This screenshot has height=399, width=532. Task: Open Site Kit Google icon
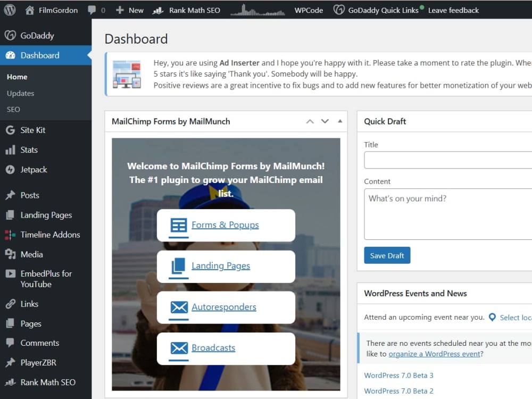pyautogui.click(x=10, y=130)
